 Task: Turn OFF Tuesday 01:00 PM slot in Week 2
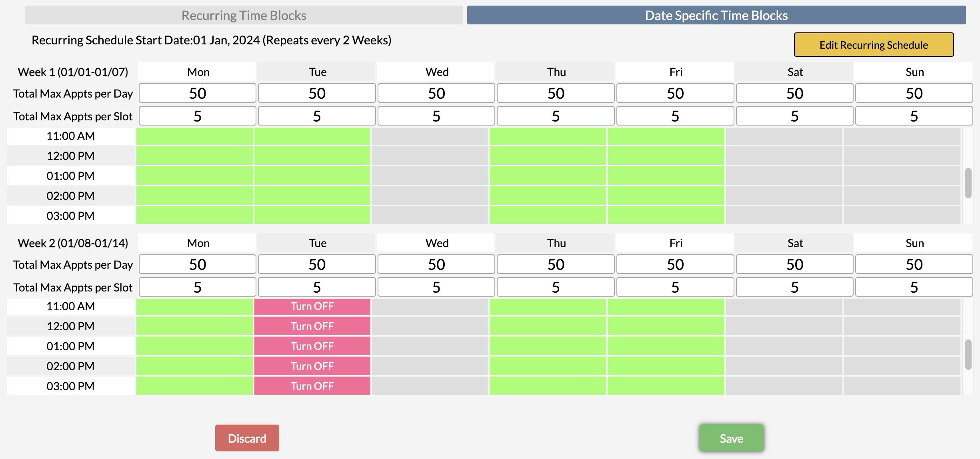click(312, 346)
